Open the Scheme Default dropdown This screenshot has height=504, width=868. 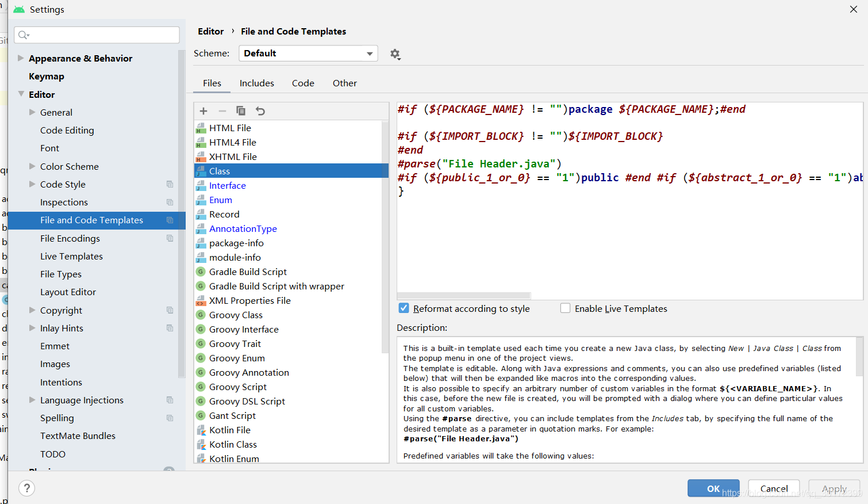(x=308, y=54)
